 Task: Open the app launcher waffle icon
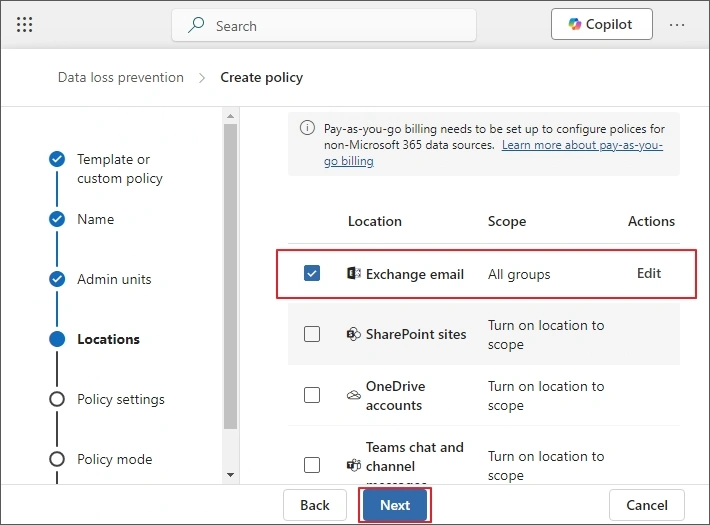[24, 24]
